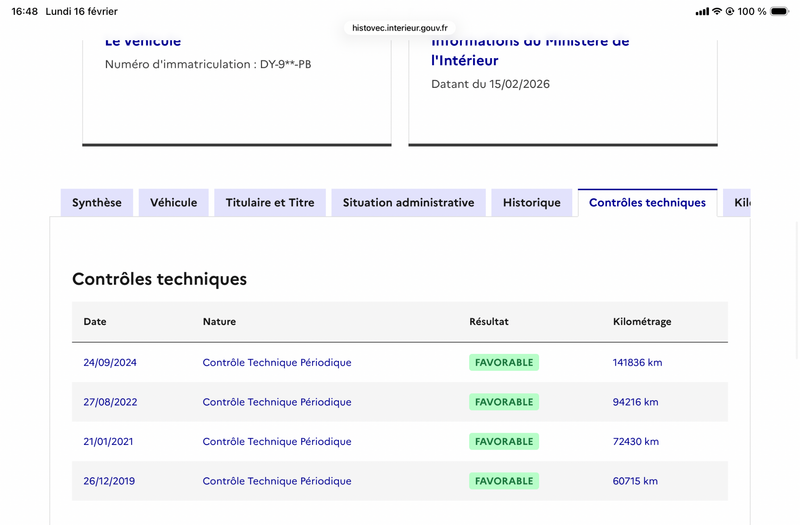Click the FAVORABLE badge for 26/12/2019

point(504,481)
